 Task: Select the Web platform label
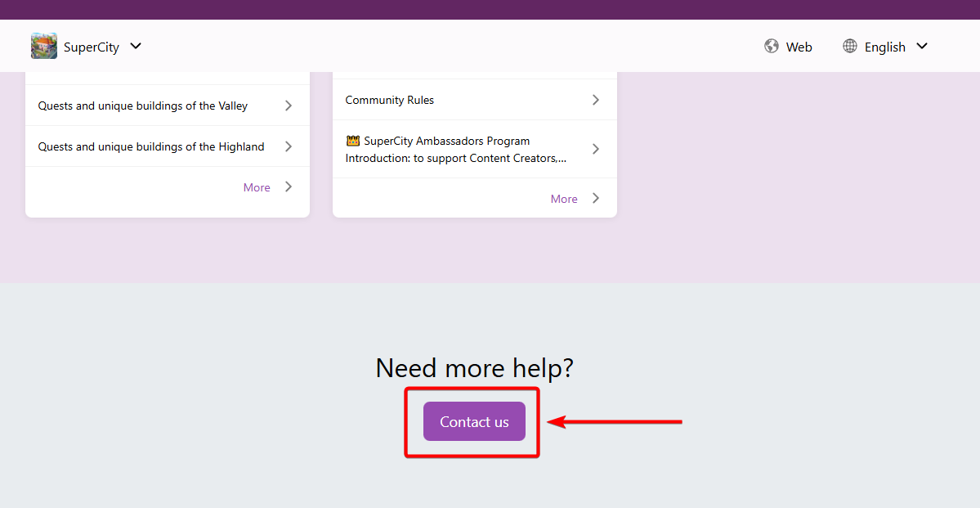click(x=799, y=47)
